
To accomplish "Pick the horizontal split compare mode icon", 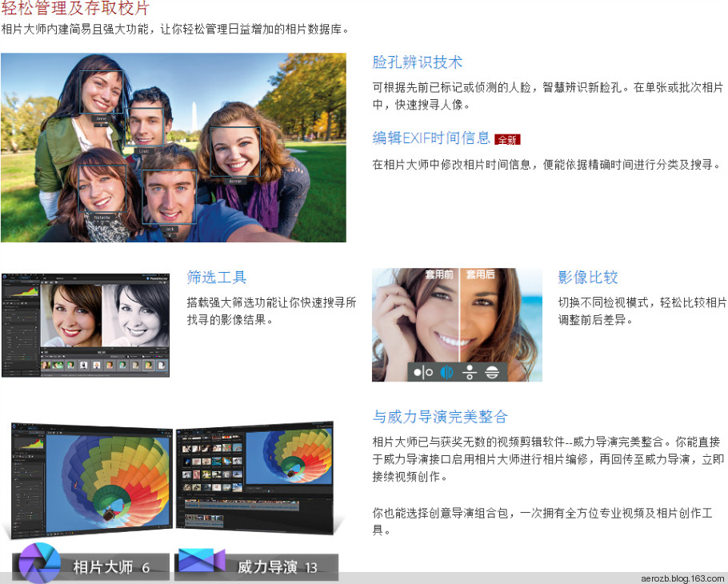I will [492, 372].
